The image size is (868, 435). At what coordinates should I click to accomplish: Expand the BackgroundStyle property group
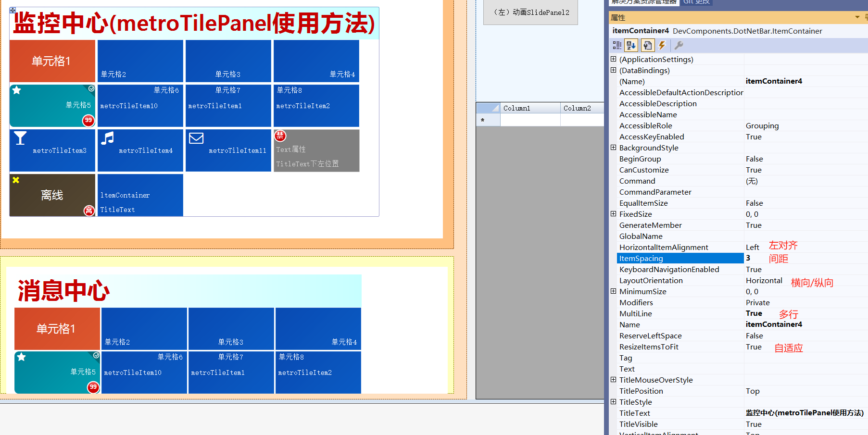click(x=614, y=148)
